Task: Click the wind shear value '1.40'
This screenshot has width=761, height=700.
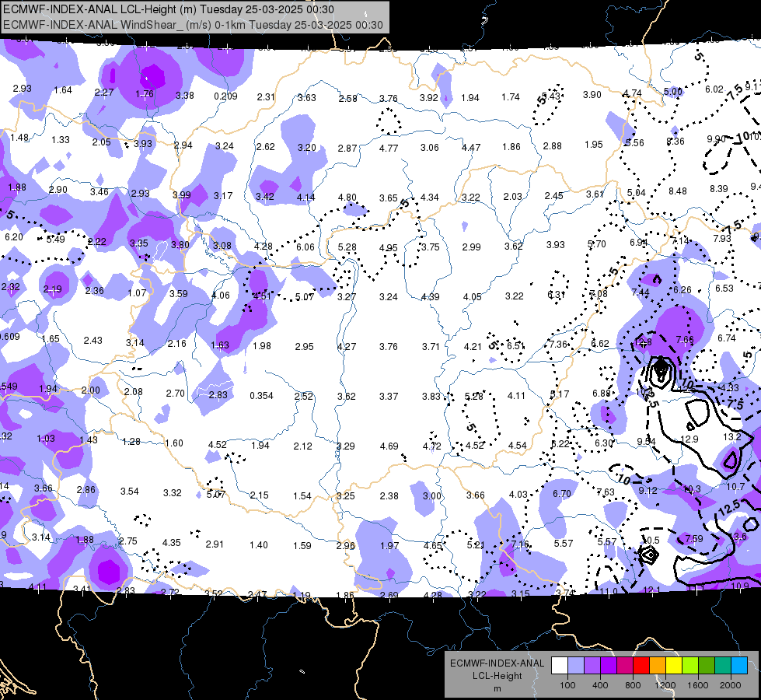Action: click(x=258, y=545)
